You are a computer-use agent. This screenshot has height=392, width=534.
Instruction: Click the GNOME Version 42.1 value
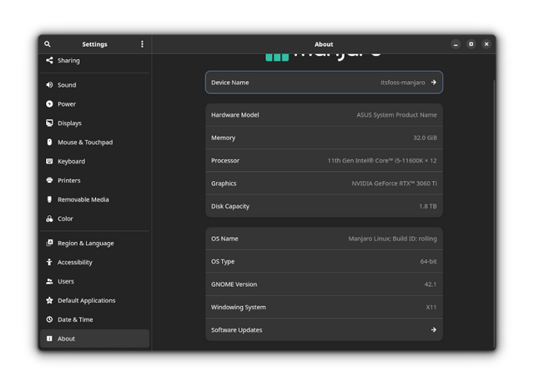point(431,284)
